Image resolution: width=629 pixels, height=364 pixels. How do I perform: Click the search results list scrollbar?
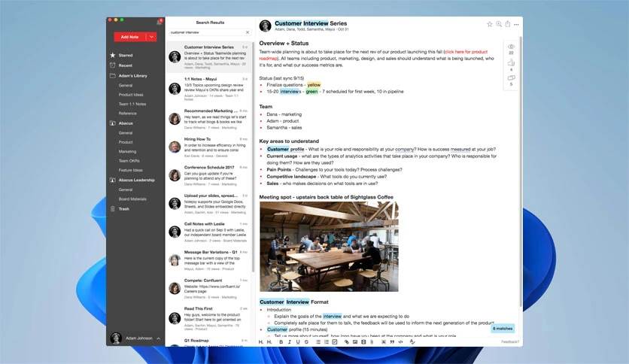point(253,156)
